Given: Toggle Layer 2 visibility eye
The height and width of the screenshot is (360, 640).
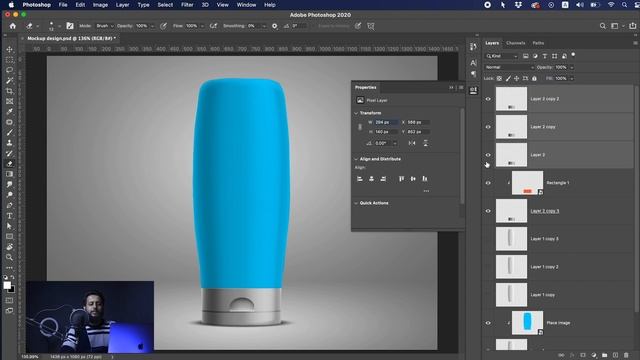Looking at the screenshot, I should [488, 155].
